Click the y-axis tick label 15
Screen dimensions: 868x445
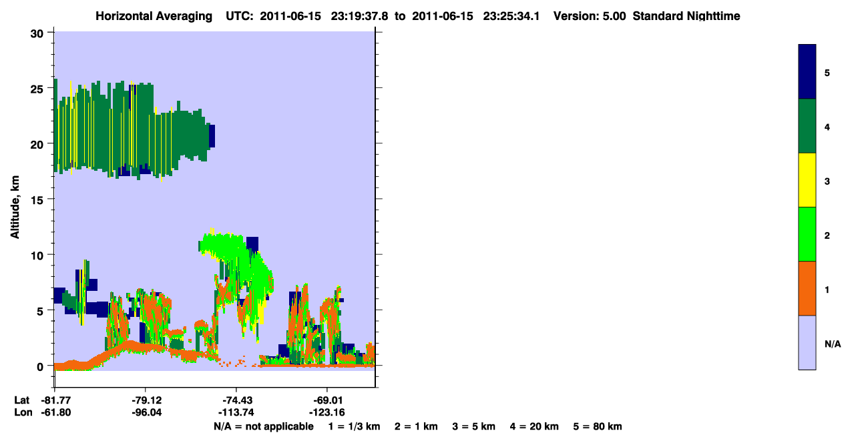tap(38, 199)
